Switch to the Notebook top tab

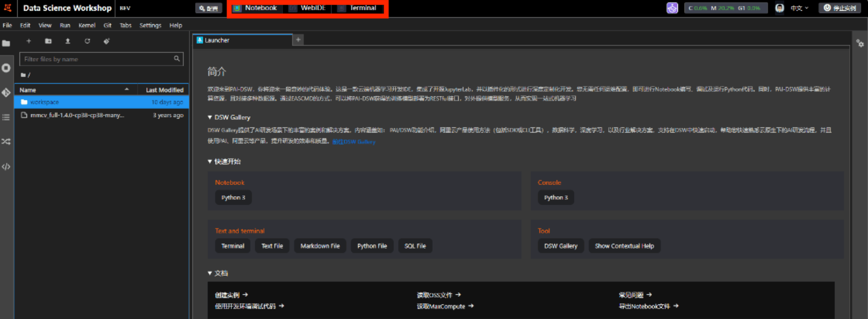(x=255, y=8)
